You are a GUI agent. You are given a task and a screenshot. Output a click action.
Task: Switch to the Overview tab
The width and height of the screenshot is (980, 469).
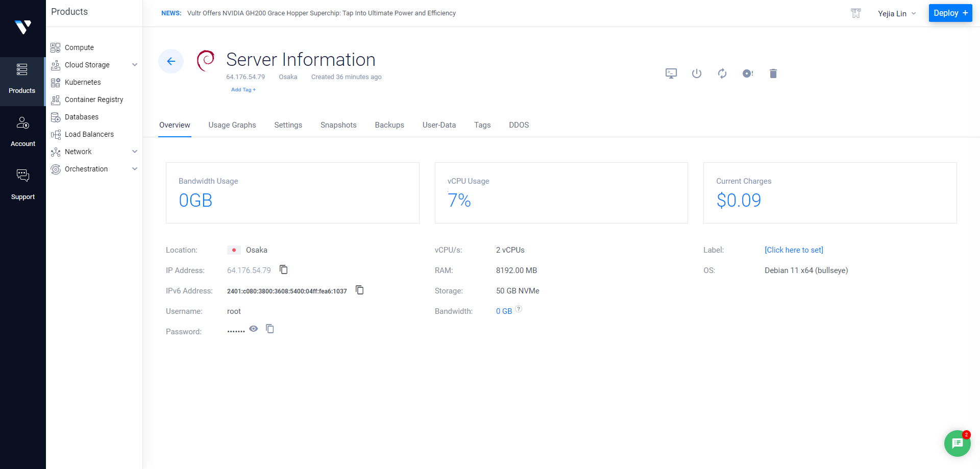(175, 125)
